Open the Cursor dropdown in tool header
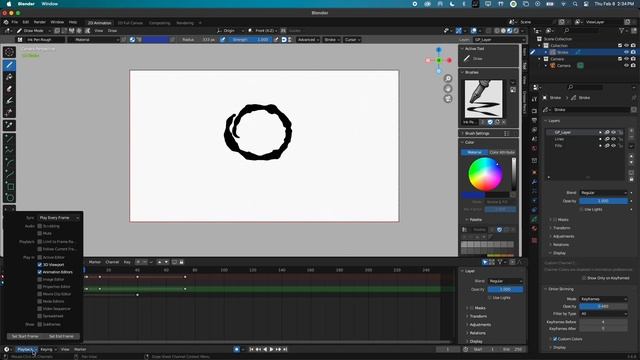Image resolution: width=640 pixels, height=360 pixels. coord(352,40)
